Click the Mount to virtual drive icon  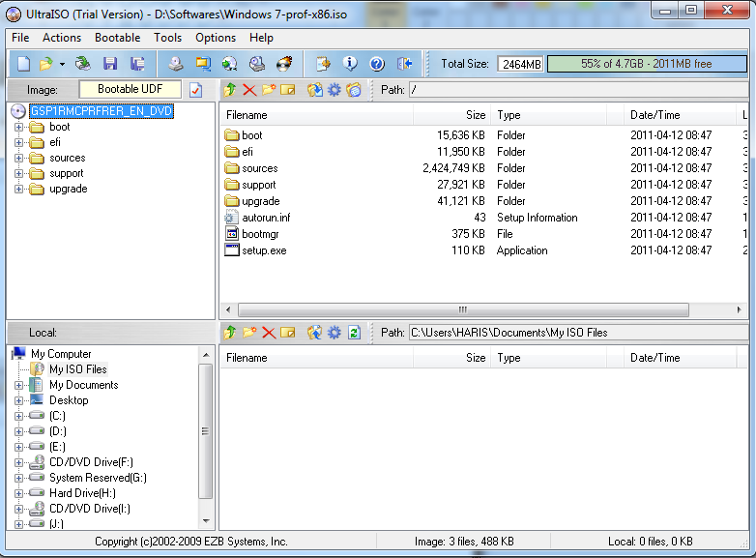click(257, 63)
